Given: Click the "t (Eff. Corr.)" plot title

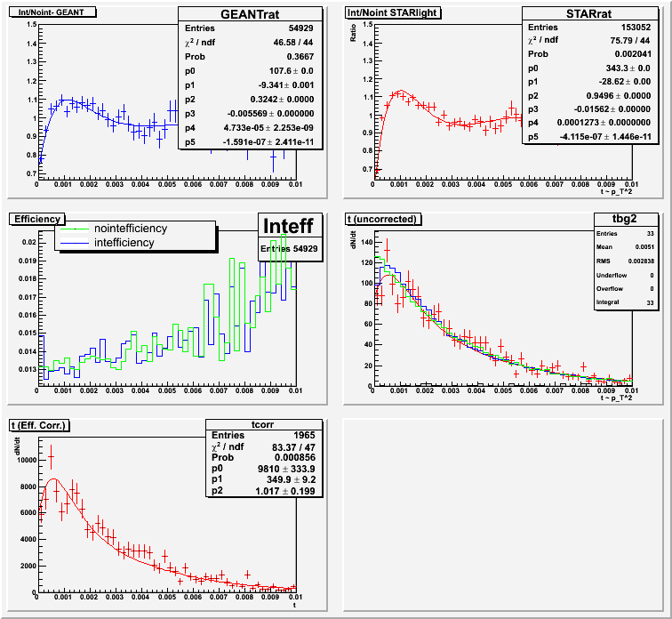Looking at the screenshot, I should pos(39,424).
